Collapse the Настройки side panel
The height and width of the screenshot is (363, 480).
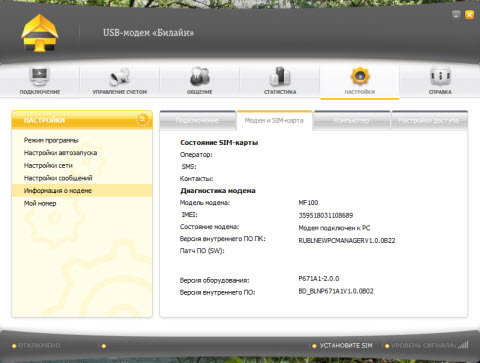point(143,119)
